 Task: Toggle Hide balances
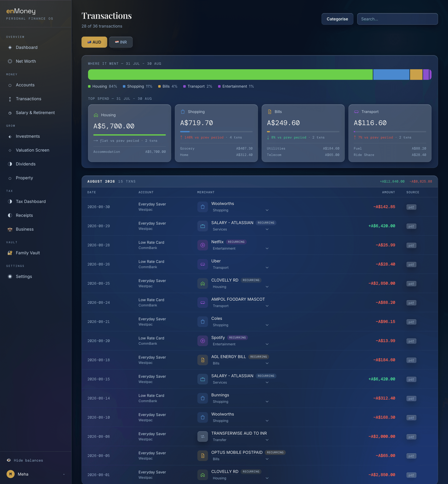25,460
